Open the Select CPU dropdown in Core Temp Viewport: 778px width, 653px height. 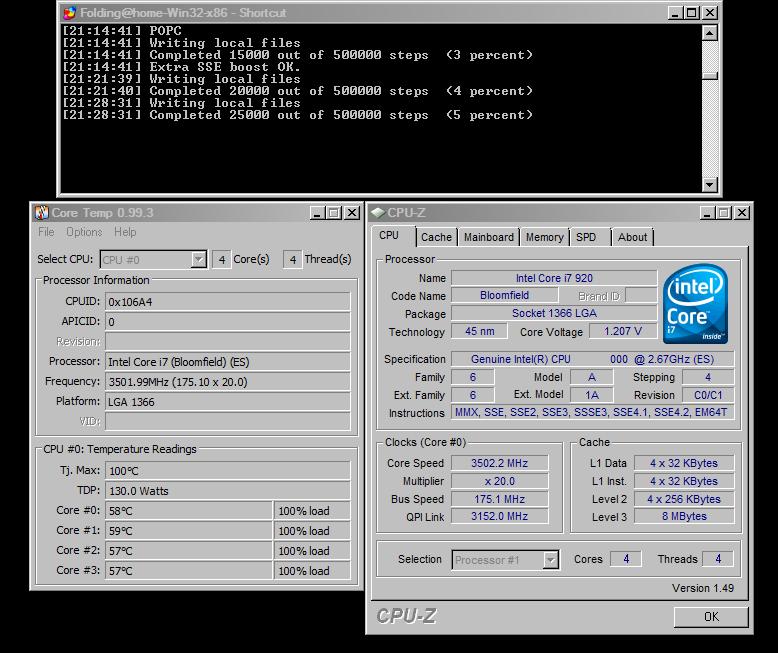point(153,260)
